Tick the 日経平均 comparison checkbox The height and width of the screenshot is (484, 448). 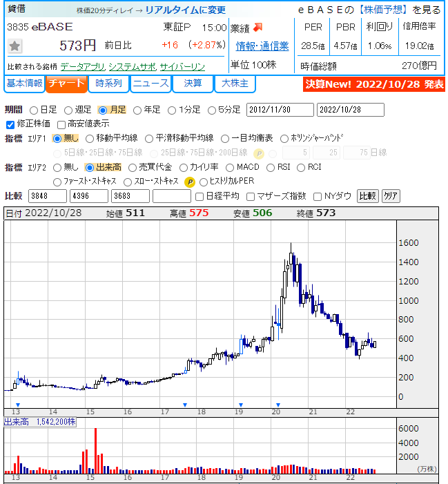tap(199, 197)
